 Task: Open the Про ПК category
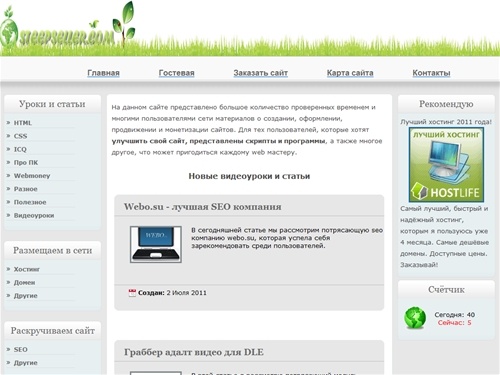26,163
